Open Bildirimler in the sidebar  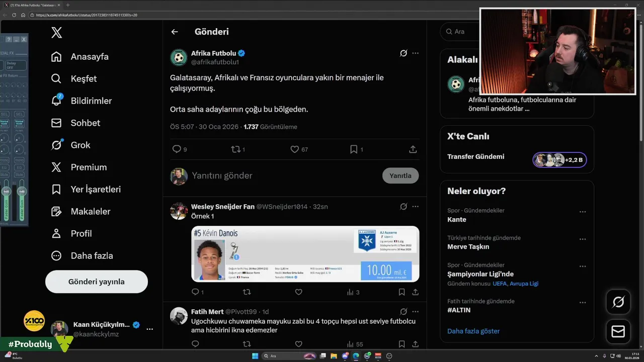(x=82, y=101)
